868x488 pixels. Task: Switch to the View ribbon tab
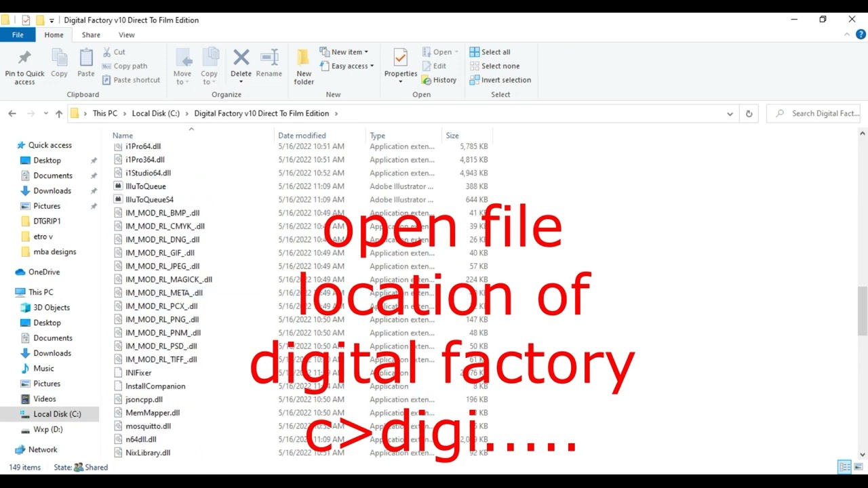point(127,35)
